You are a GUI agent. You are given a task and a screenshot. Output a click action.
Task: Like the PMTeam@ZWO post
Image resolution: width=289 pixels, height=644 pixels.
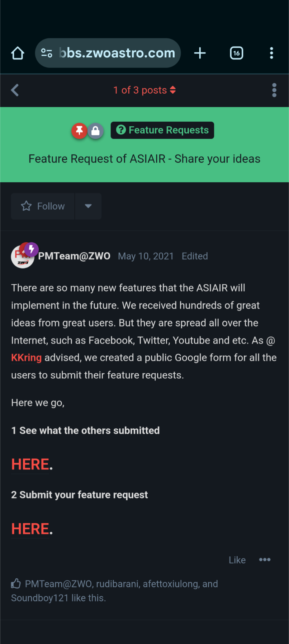(x=237, y=560)
